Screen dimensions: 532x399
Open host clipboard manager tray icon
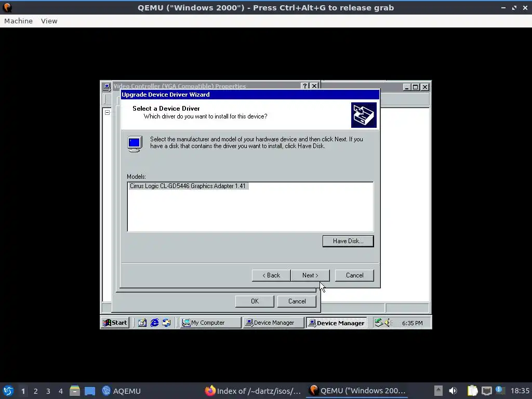(x=472, y=391)
